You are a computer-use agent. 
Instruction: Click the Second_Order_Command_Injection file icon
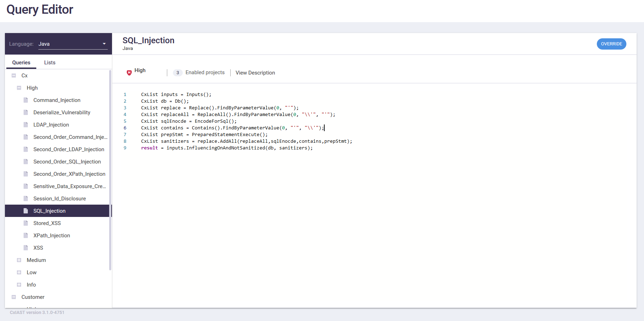26,137
